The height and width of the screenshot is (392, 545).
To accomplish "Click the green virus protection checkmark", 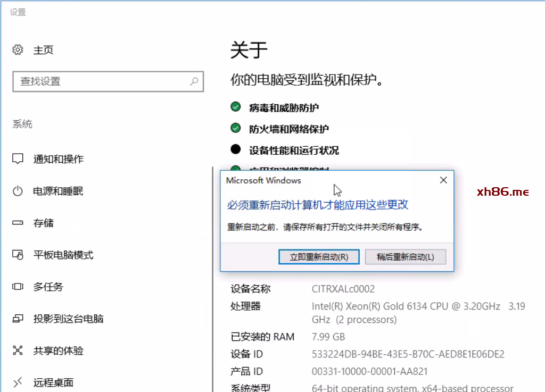I will pos(235,107).
